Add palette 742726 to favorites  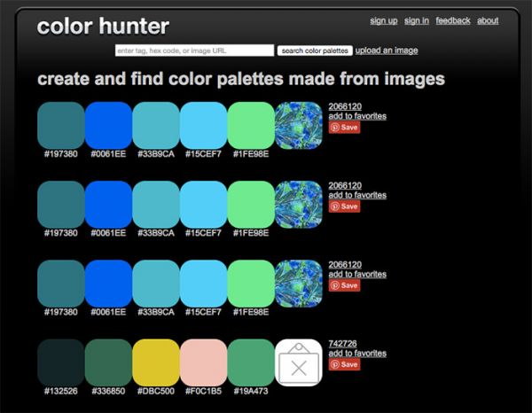click(x=357, y=354)
